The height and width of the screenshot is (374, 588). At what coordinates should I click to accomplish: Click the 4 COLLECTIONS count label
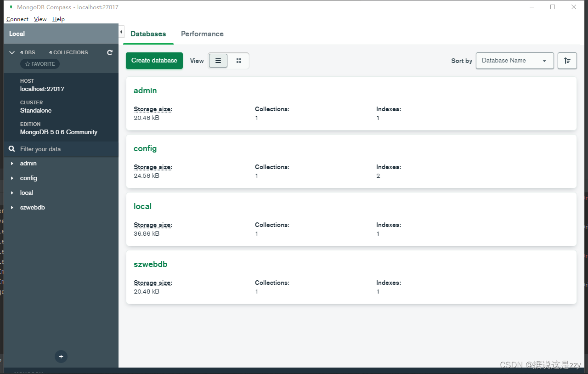pyautogui.click(x=68, y=52)
